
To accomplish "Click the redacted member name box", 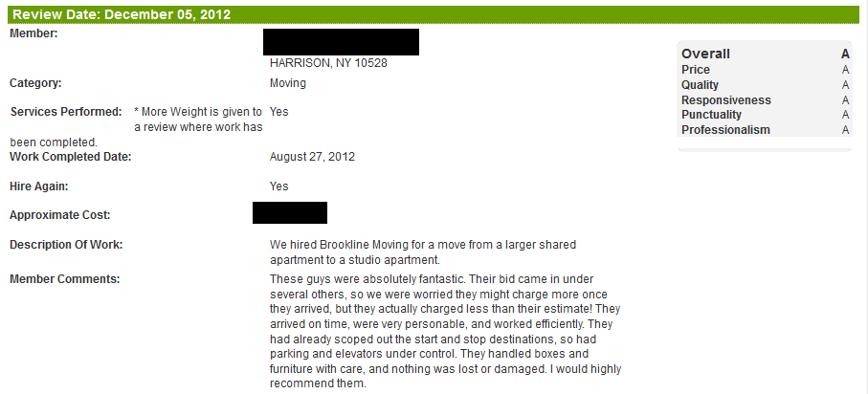I will (341, 42).
